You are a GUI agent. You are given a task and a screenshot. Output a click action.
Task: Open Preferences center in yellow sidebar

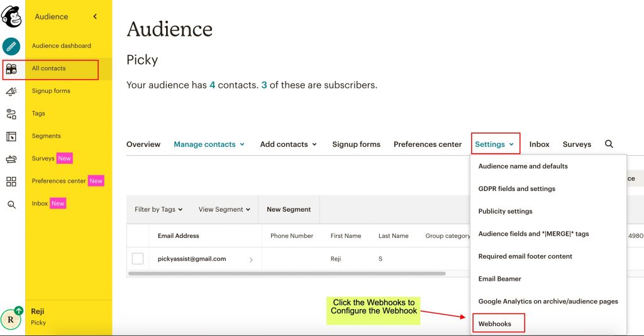(58, 181)
